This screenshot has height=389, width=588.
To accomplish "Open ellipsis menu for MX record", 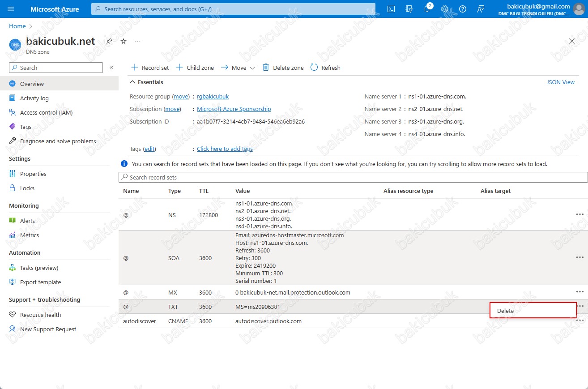I will coord(580,292).
